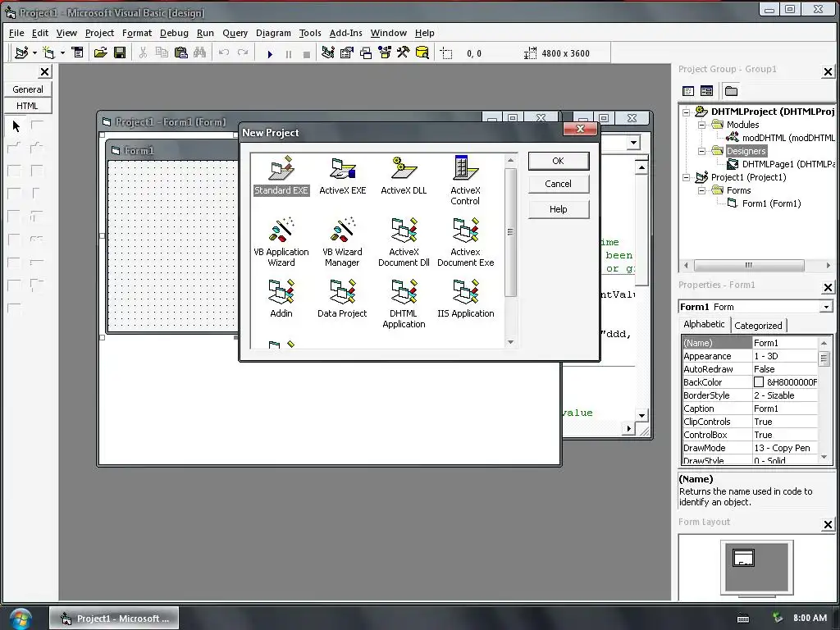
Task: Click the Paste icon in the toolbar
Action: tap(181, 52)
